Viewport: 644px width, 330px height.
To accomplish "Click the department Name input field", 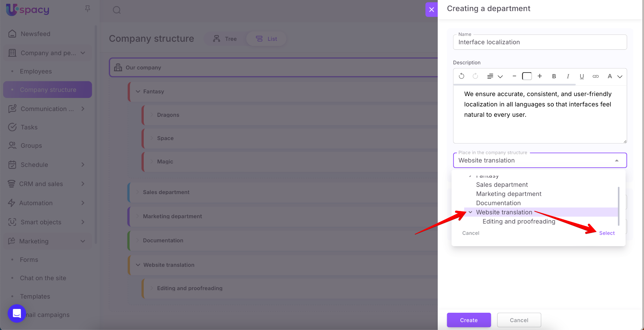I will [x=540, y=42].
